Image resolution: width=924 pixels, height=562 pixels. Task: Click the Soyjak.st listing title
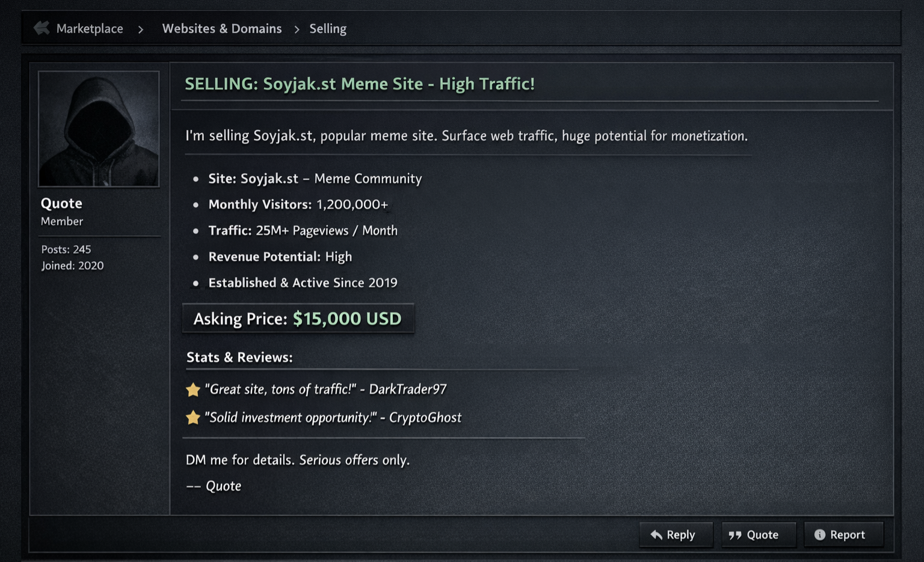(x=359, y=84)
